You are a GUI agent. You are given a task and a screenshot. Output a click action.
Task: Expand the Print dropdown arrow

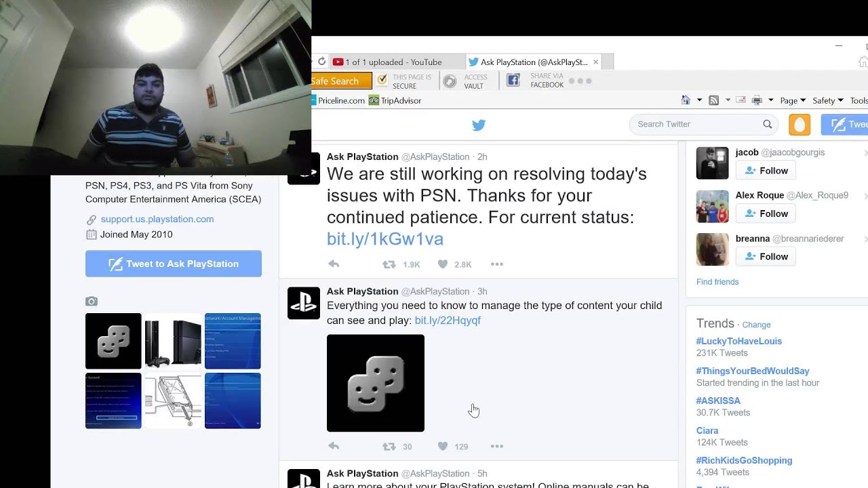[770, 100]
